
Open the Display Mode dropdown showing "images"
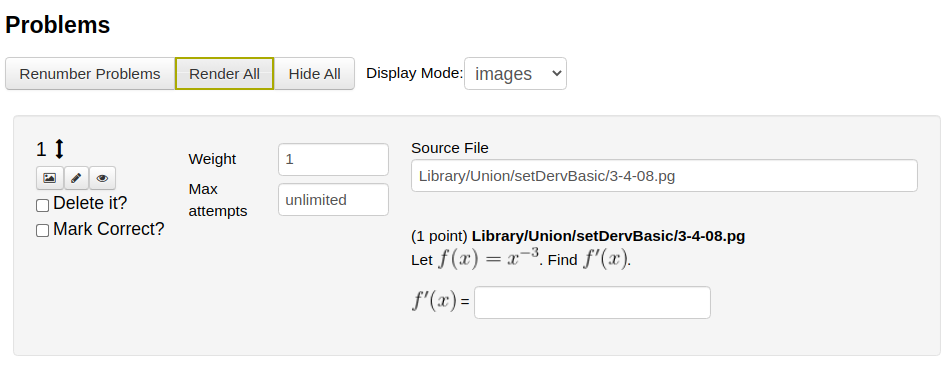coord(515,73)
